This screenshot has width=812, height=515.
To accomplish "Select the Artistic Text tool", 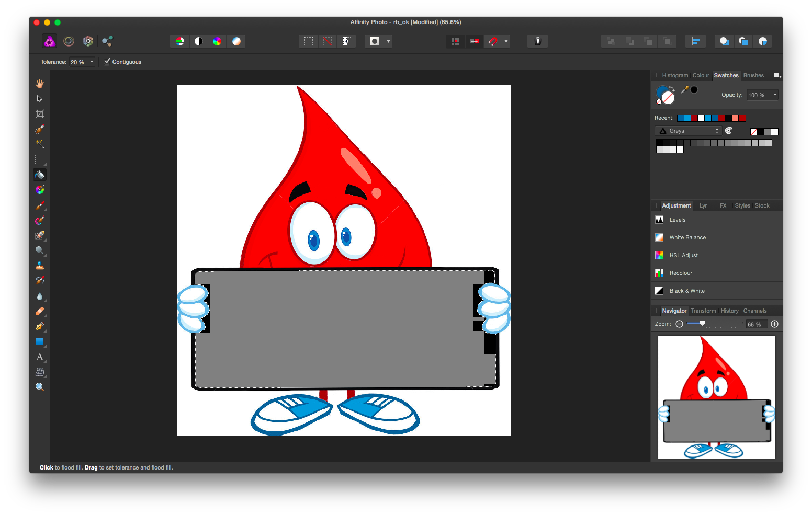I will pyautogui.click(x=40, y=357).
